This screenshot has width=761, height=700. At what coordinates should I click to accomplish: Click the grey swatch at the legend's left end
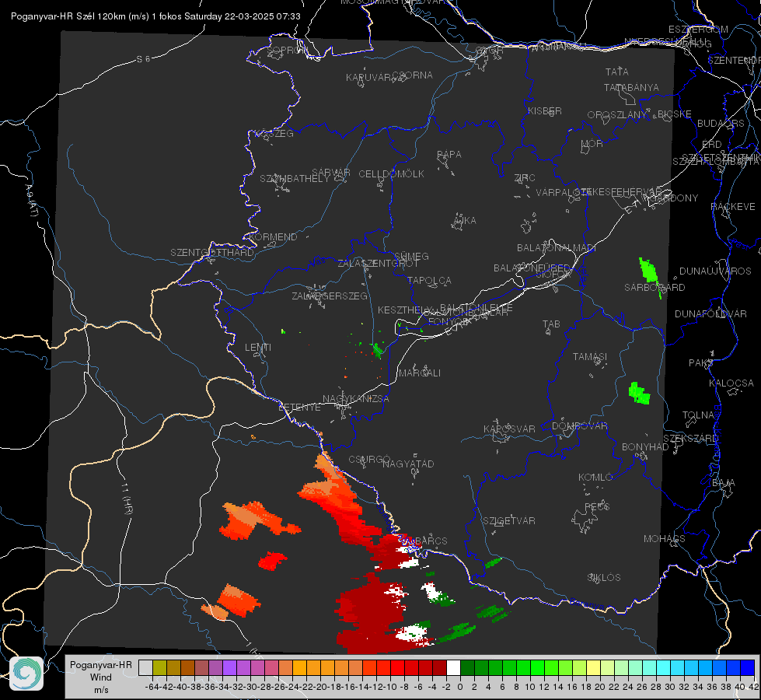(145, 668)
